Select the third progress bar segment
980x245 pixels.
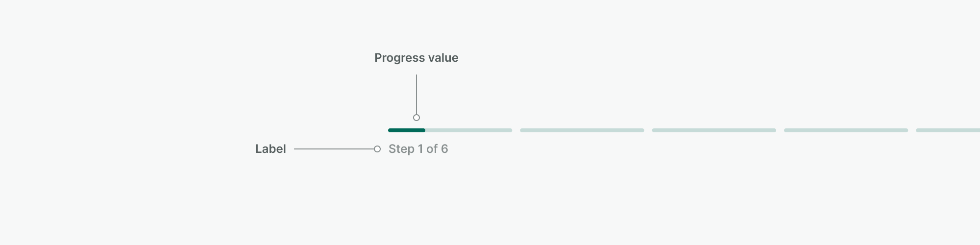pyautogui.click(x=713, y=130)
